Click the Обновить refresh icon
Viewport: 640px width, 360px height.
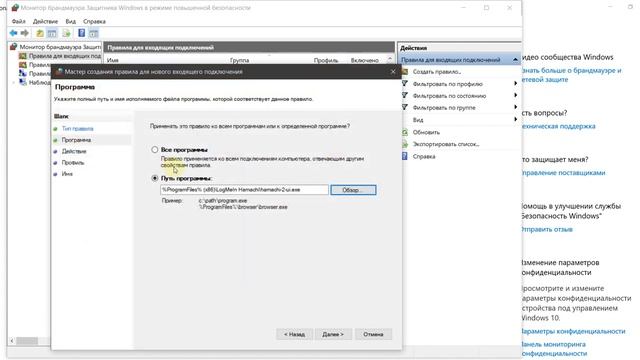(x=405, y=132)
